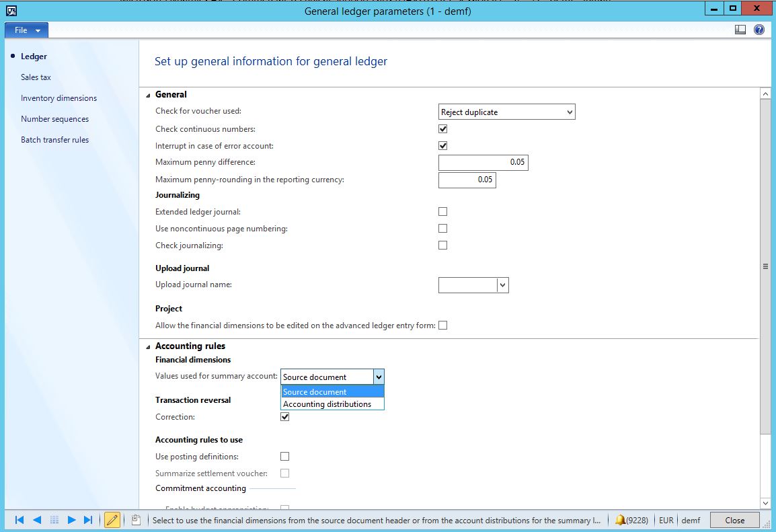Collapse the General section triangle
Screen dimensions: 776x532
click(x=148, y=95)
